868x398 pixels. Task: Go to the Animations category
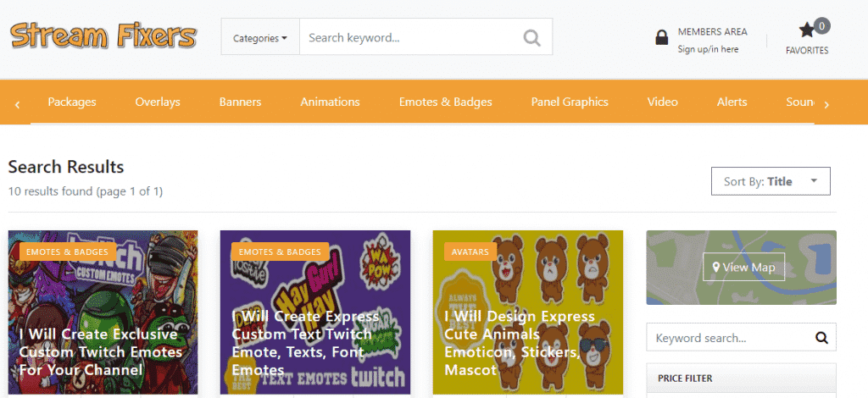pyautogui.click(x=330, y=102)
